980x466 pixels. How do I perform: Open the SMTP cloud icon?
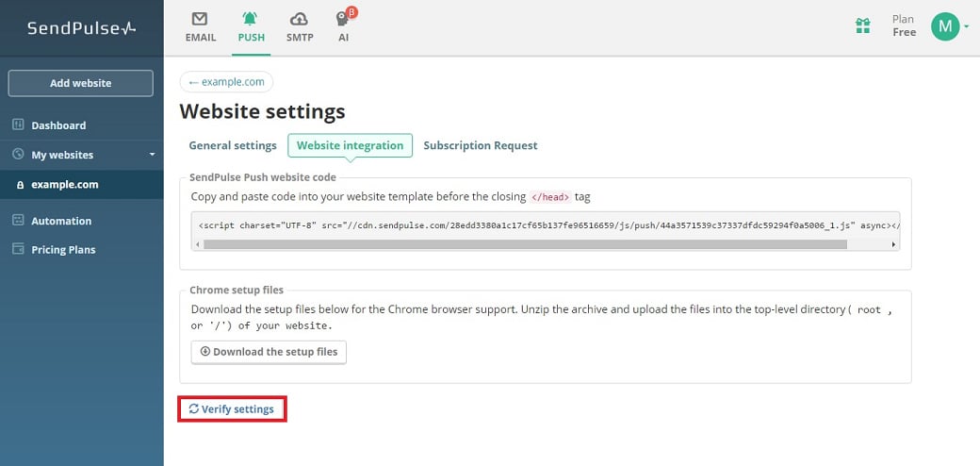point(299,20)
